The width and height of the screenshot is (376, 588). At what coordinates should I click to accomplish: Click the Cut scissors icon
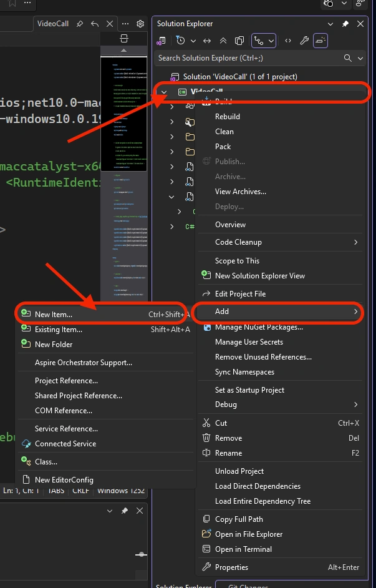pyautogui.click(x=206, y=423)
